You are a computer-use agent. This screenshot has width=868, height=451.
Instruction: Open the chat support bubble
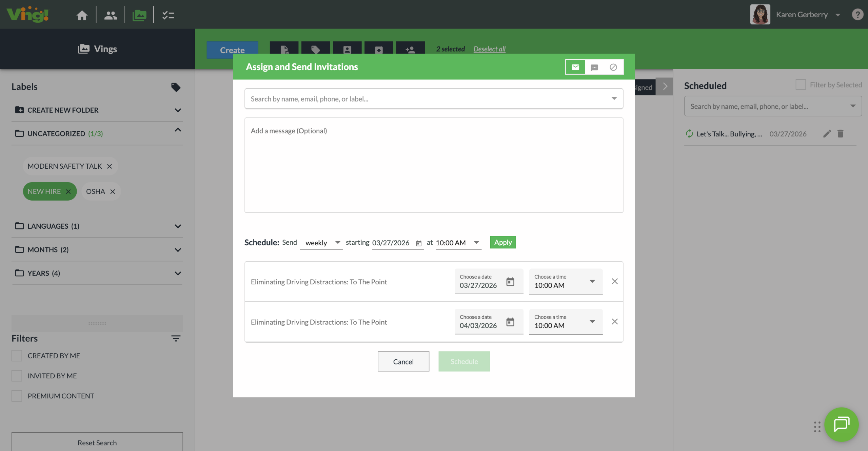[x=841, y=424]
